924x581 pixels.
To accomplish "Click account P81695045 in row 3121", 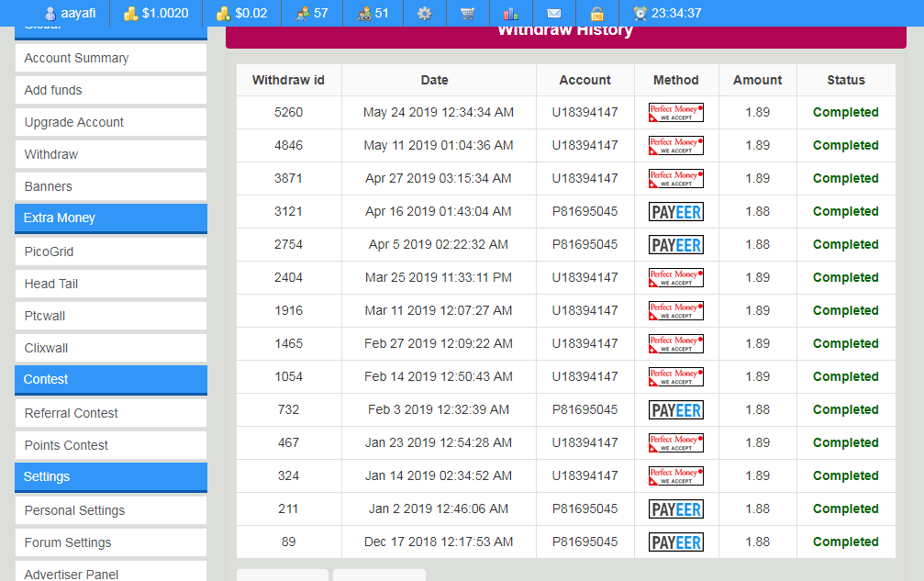I will click(584, 211).
